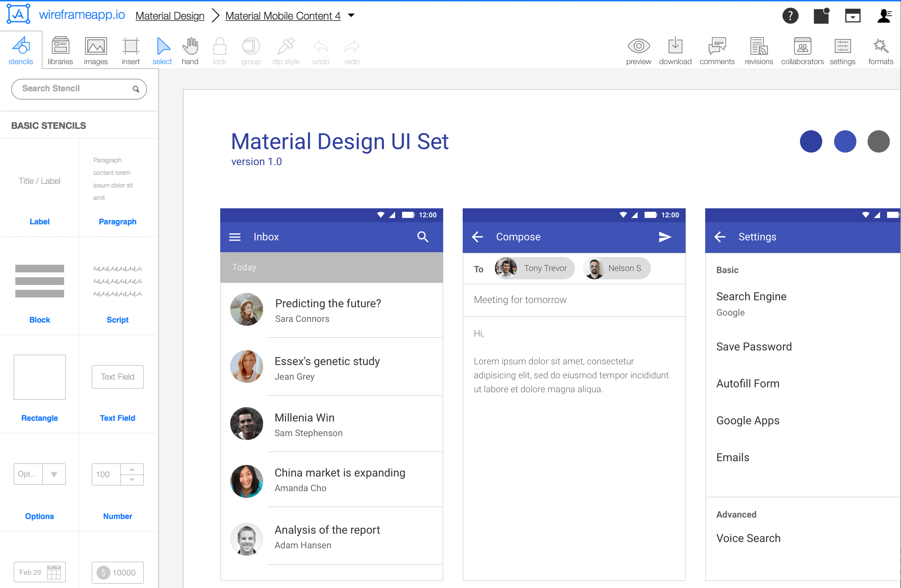Click the Number stencil up stepper arrow

(132, 469)
